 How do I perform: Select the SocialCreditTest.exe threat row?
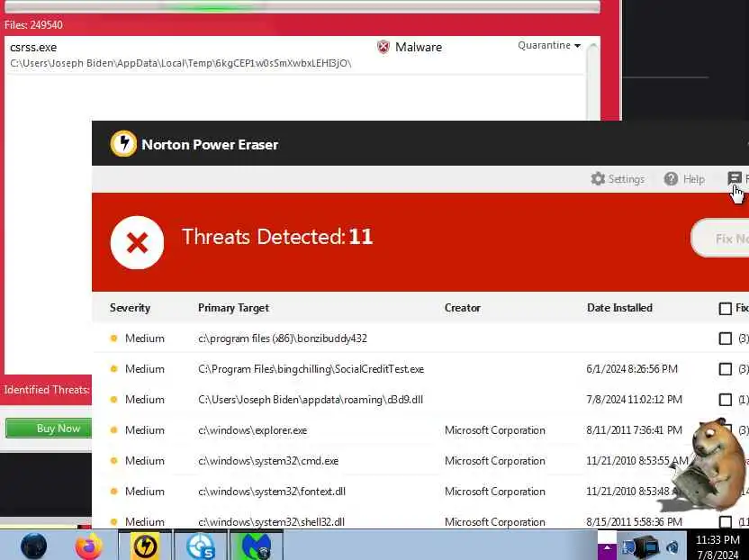[420, 369]
